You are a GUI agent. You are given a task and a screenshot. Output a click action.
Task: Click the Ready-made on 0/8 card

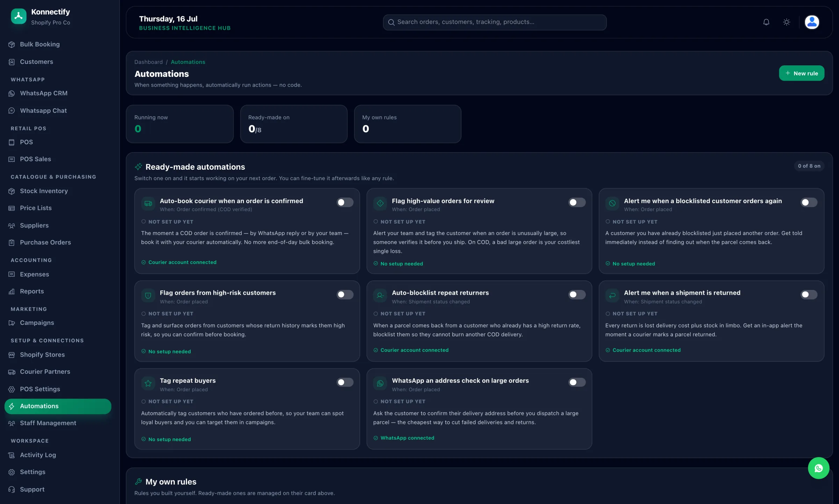294,124
